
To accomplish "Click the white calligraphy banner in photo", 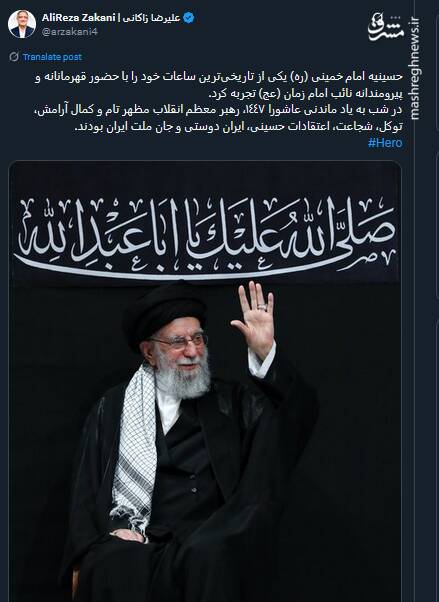I will point(205,235).
